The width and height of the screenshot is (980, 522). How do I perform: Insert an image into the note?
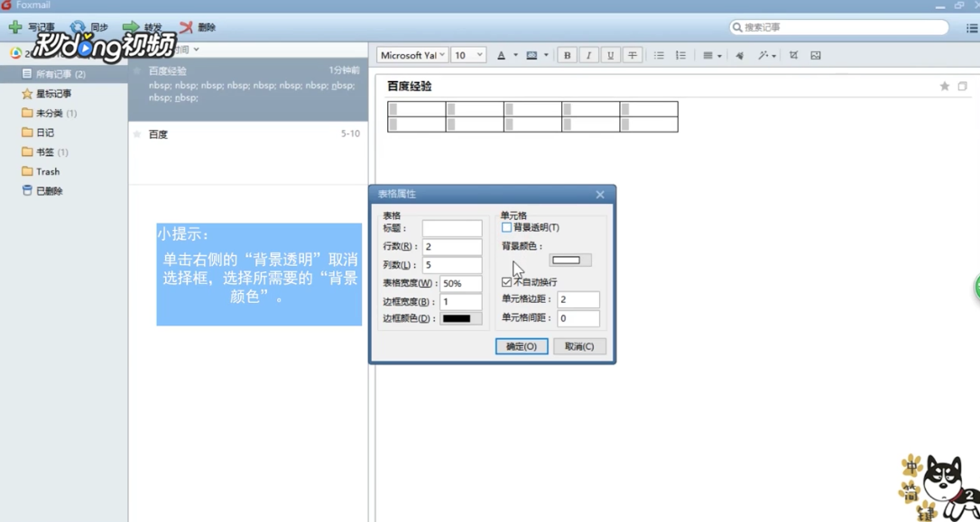(x=815, y=55)
